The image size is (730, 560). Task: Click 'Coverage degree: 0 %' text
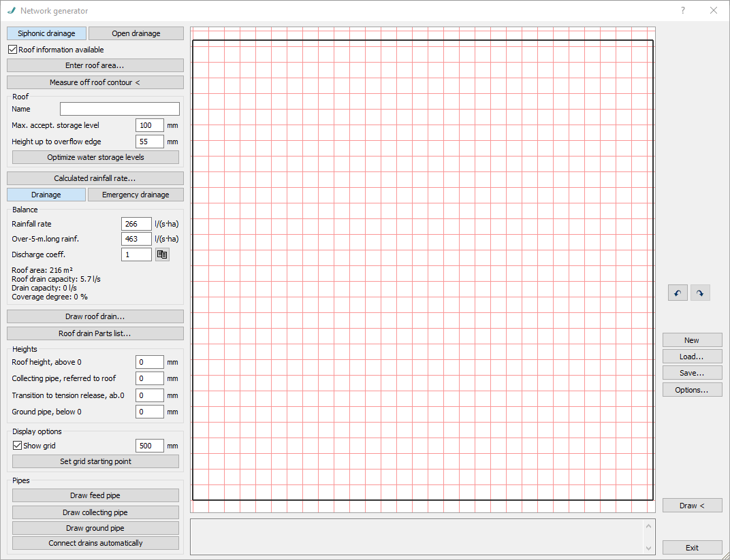coord(50,297)
